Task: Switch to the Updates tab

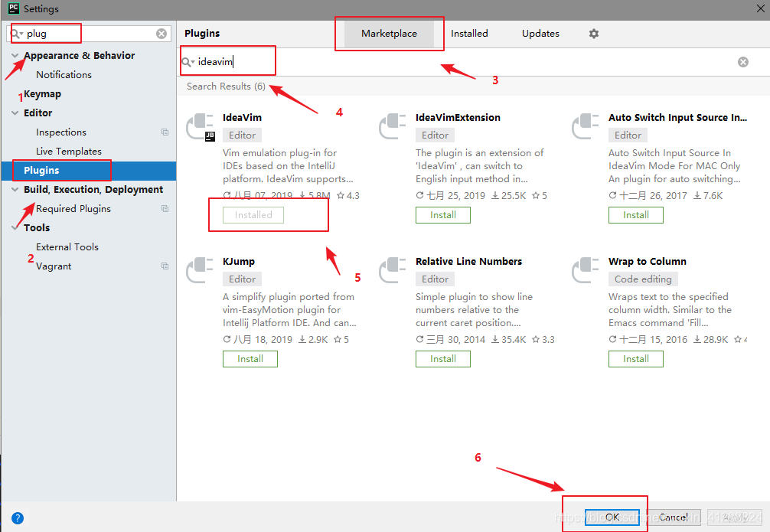Action: coord(540,34)
